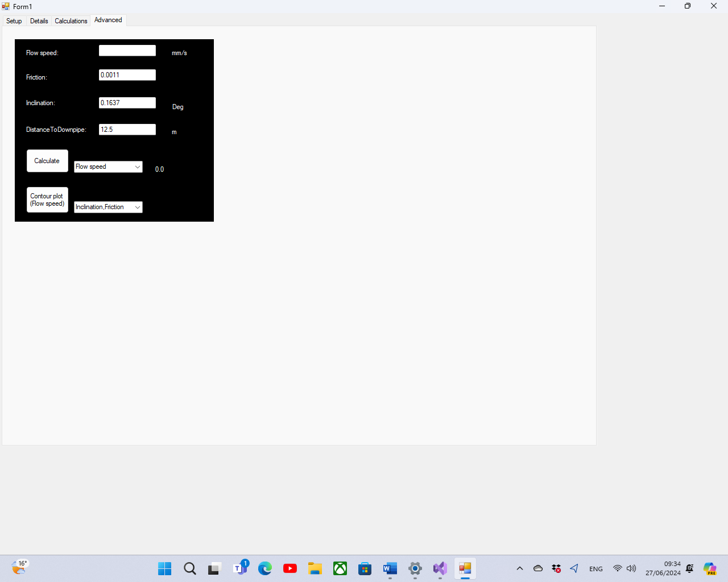The width and height of the screenshot is (728, 582).
Task: Show hidden system tray icons
Action: point(520,568)
